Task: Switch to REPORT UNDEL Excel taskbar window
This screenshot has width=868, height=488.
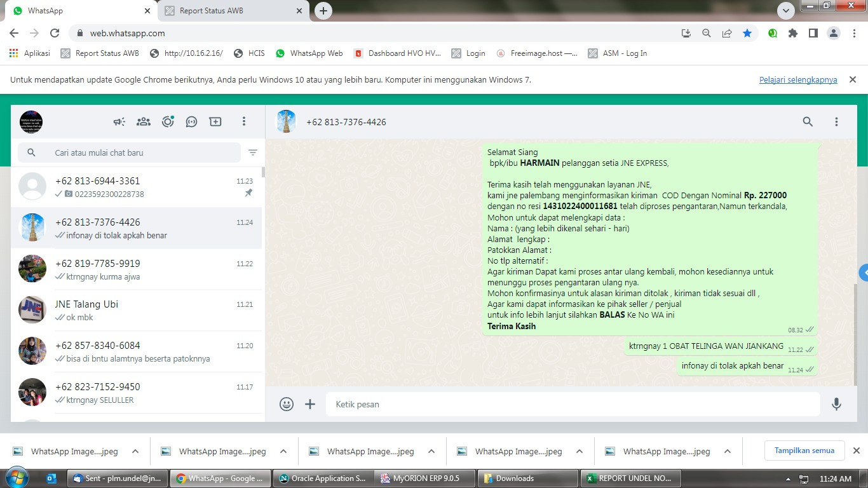Action: coord(630,478)
